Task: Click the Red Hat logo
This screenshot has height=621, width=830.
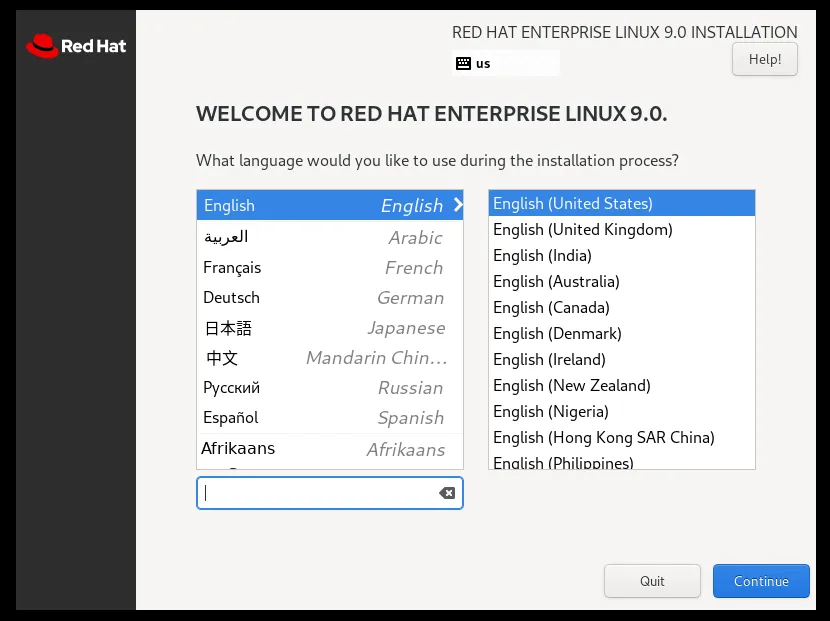Action: tap(76, 46)
